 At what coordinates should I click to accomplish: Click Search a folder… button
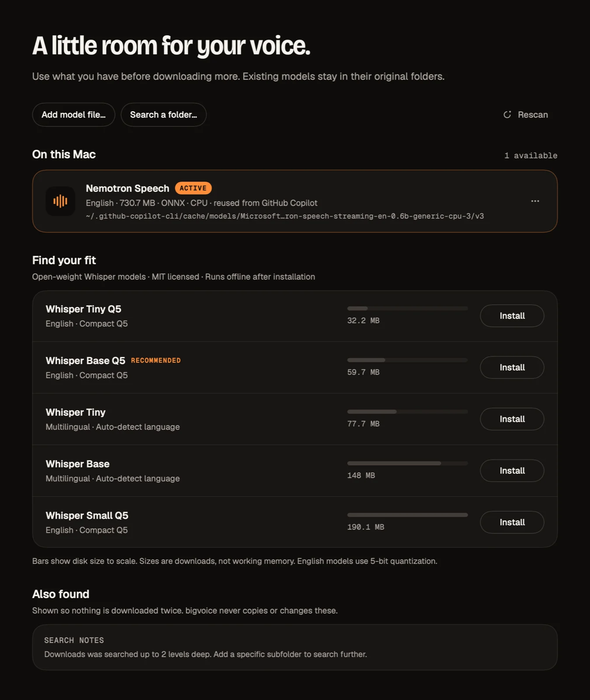(x=164, y=115)
